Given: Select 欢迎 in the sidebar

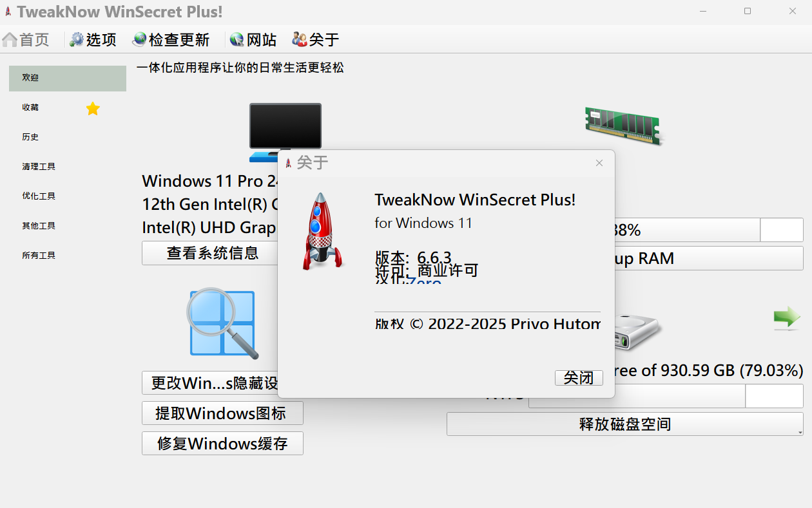Looking at the screenshot, I should click(x=68, y=78).
